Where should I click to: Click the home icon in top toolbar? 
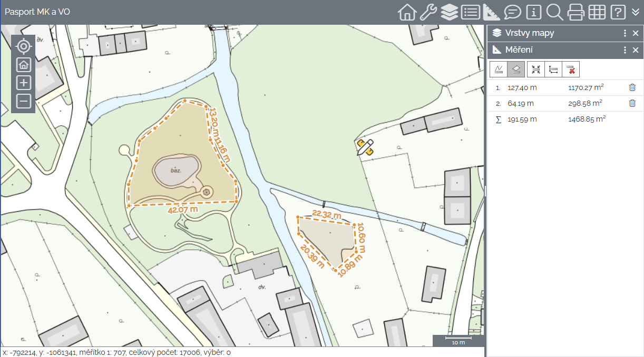click(x=407, y=12)
